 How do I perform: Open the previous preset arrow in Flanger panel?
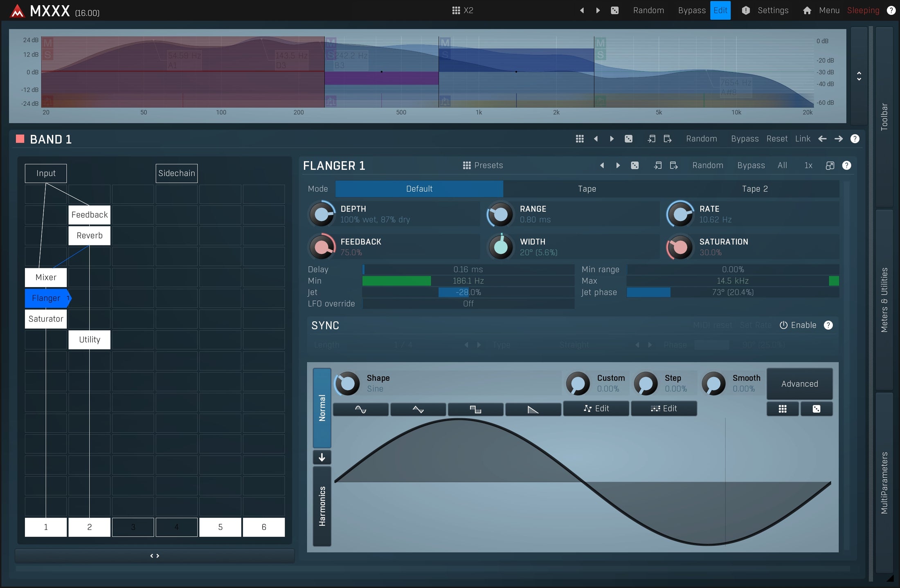603,165
